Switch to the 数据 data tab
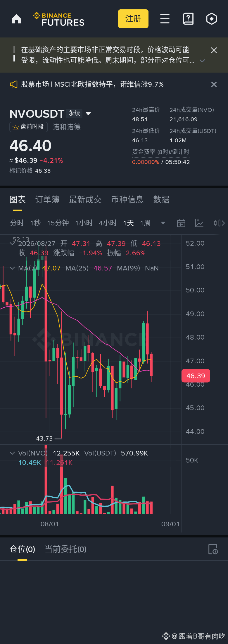The width and height of the screenshot is (228, 644). [161, 200]
